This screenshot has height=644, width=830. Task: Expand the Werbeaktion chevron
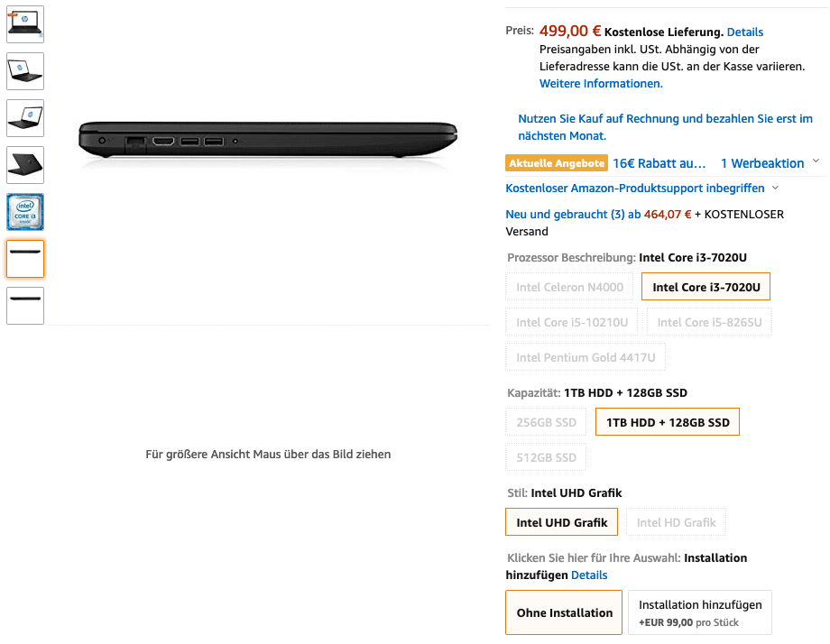click(816, 161)
